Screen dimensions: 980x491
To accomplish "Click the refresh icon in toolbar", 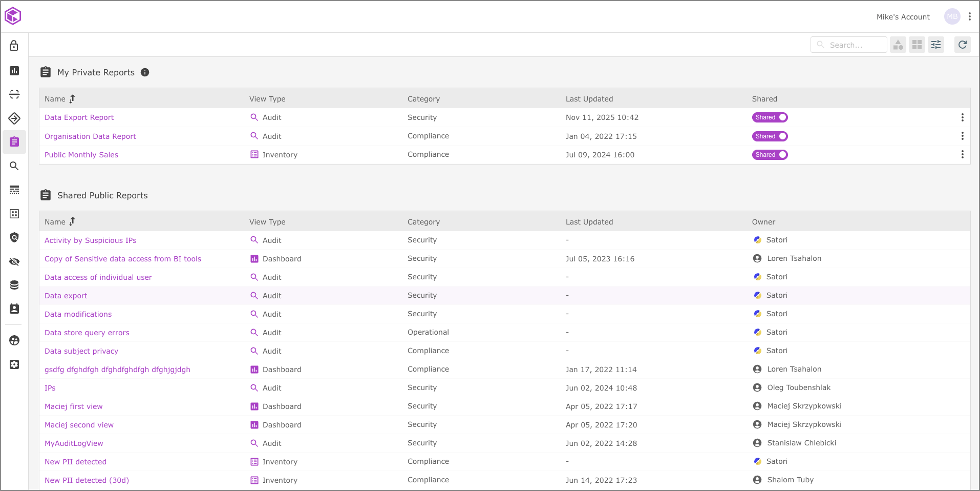I will [x=962, y=45].
